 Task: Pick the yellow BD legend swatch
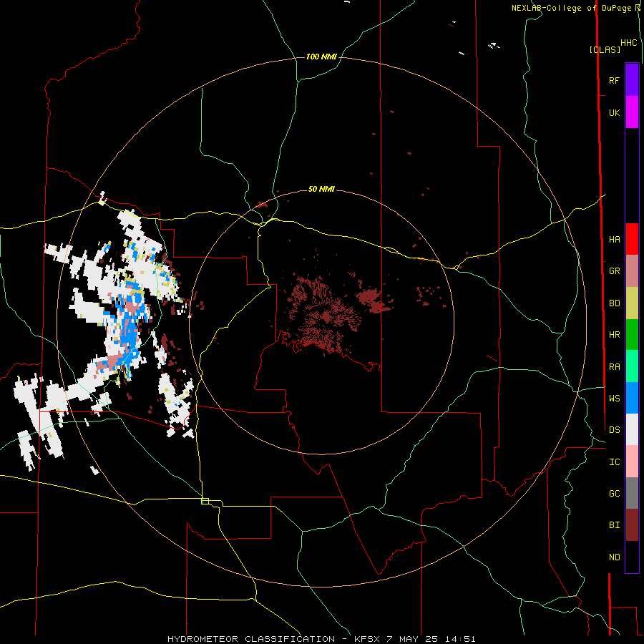click(x=632, y=303)
